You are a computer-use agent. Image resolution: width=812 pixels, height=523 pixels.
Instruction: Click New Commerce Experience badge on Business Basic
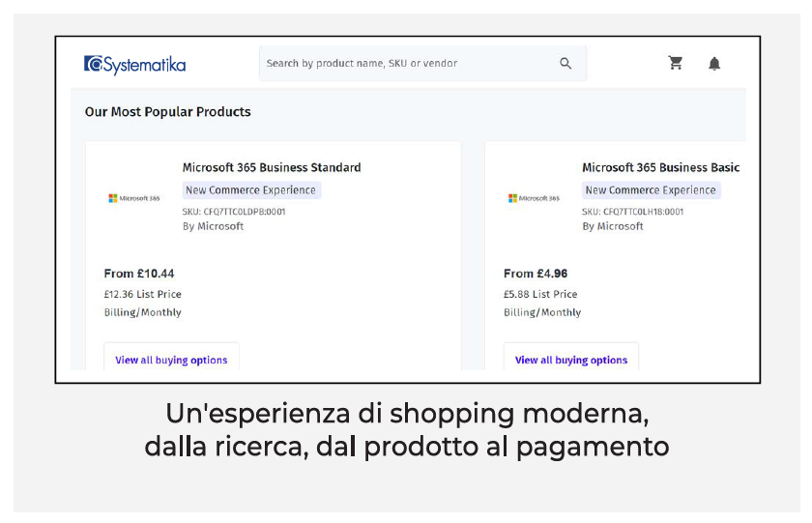(651, 190)
